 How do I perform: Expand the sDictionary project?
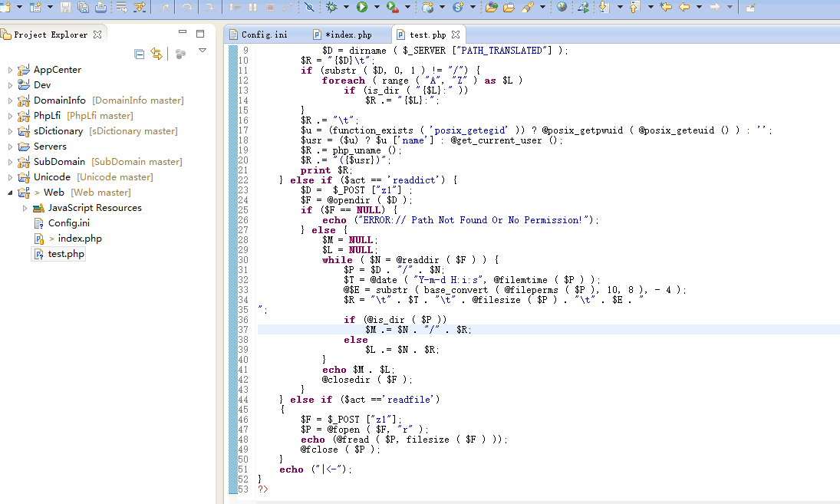[10, 131]
